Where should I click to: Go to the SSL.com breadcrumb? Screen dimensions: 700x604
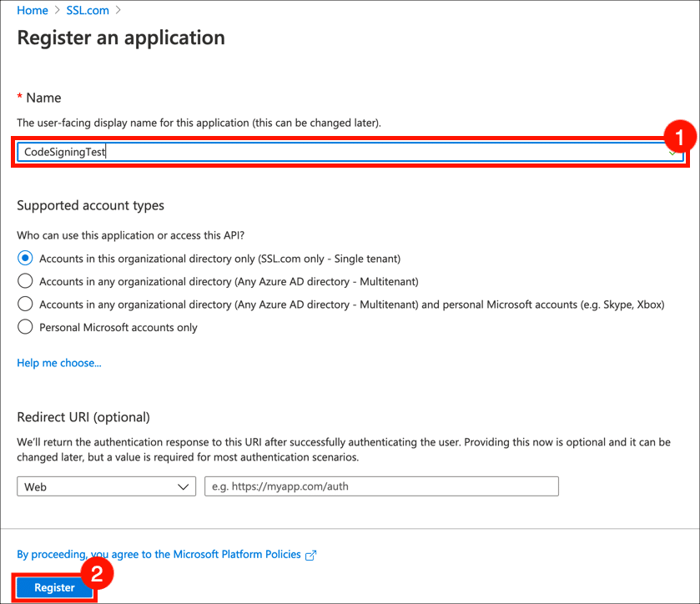86,11
